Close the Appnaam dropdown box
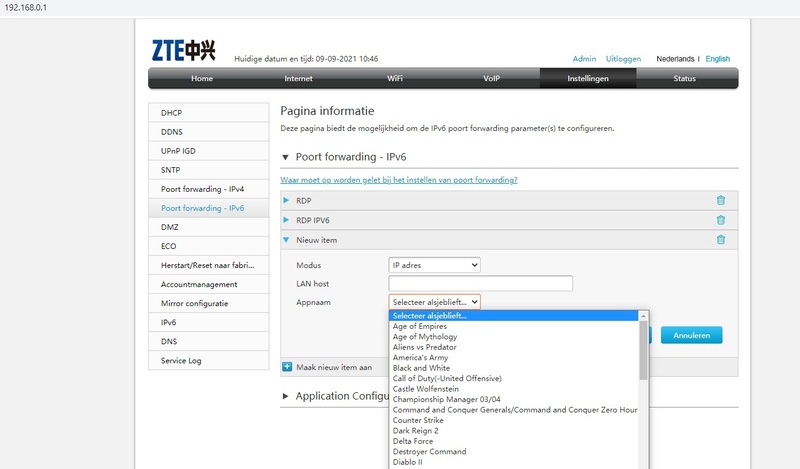The width and height of the screenshot is (800, 469). point(434,302)
